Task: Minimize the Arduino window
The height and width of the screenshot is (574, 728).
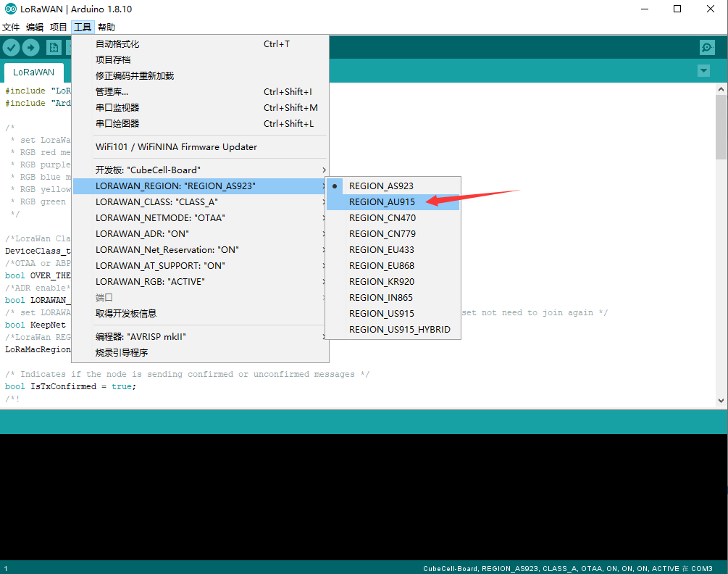Action: [645, 9]
